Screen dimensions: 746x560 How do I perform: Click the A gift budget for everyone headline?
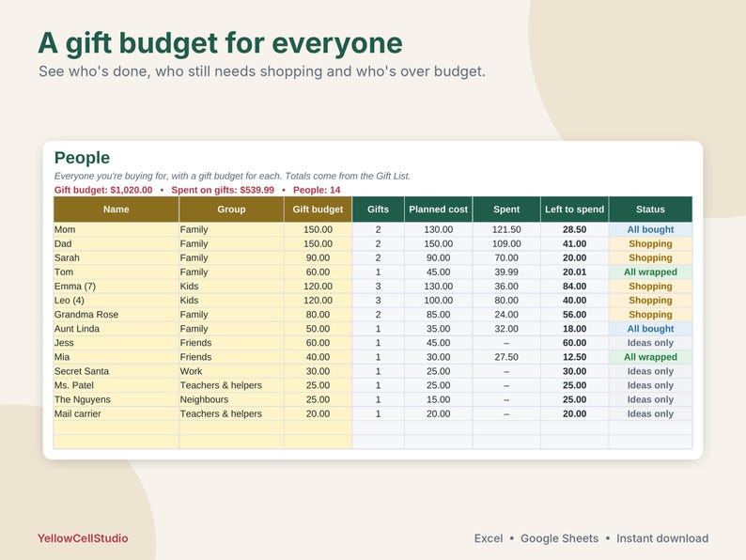220,43
